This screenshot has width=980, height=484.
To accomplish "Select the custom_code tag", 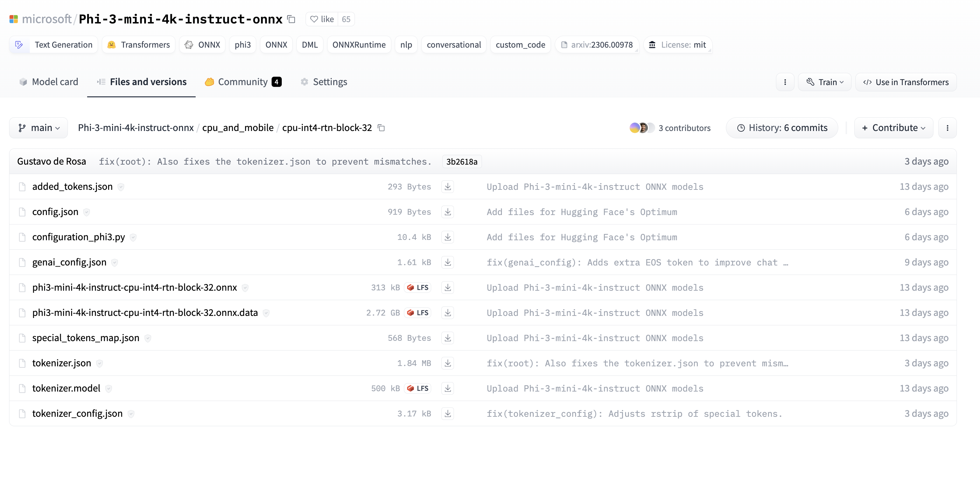I will point(520,45).
